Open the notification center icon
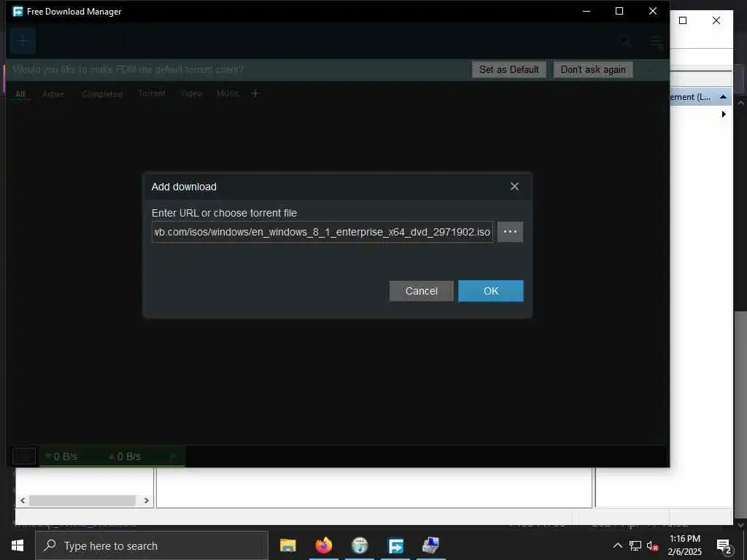 [x=724, y=545]
